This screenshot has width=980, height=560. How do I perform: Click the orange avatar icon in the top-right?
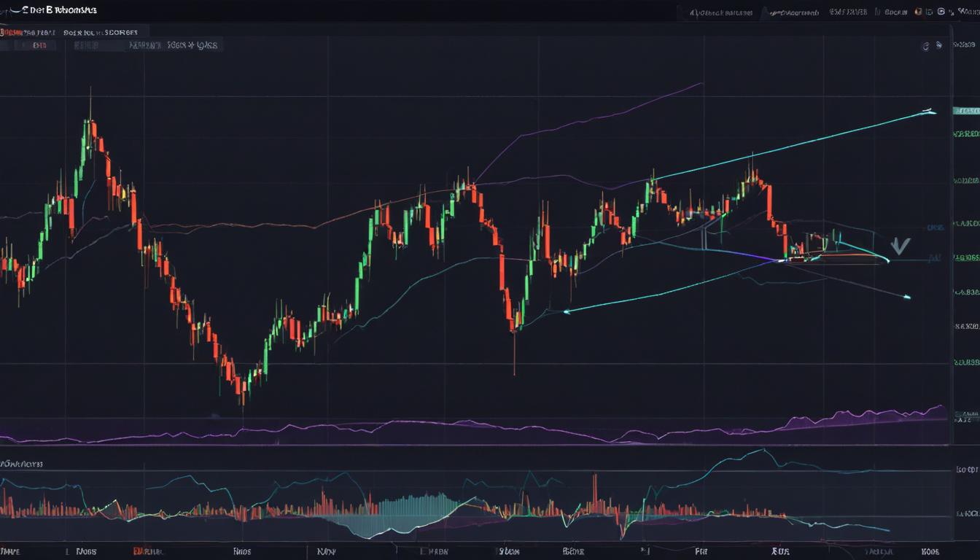[918, 12]
